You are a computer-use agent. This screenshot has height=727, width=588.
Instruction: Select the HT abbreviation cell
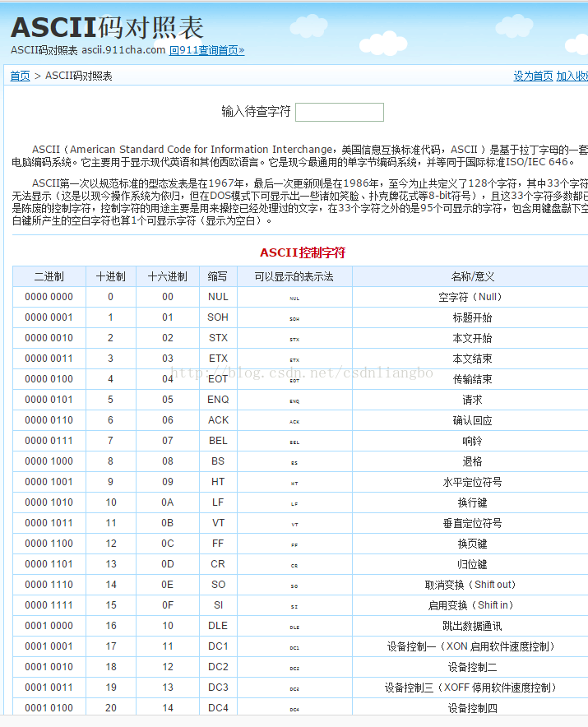(x=218, y=482)
